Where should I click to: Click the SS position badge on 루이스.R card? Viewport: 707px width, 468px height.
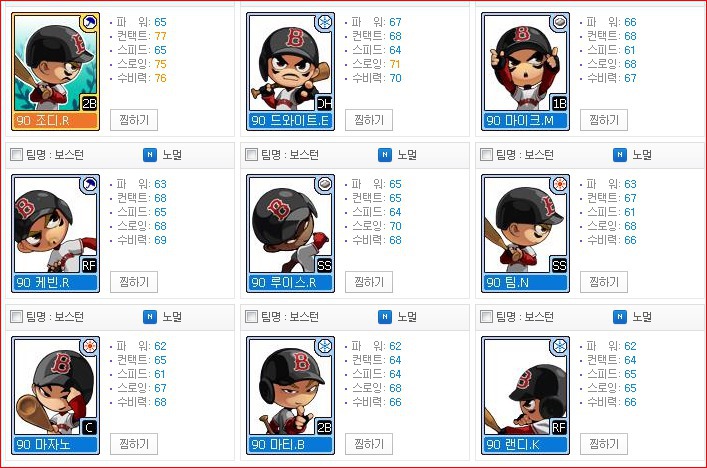point(324,265)
